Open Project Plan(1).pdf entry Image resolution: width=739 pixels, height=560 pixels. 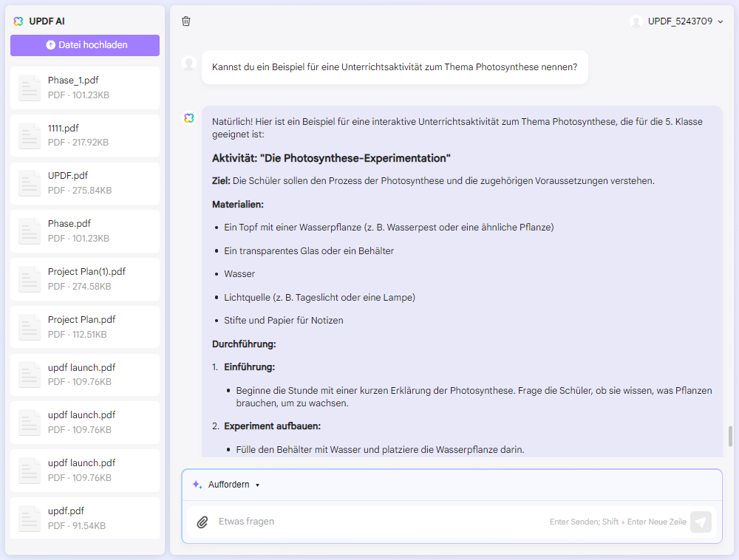(85, 279)
